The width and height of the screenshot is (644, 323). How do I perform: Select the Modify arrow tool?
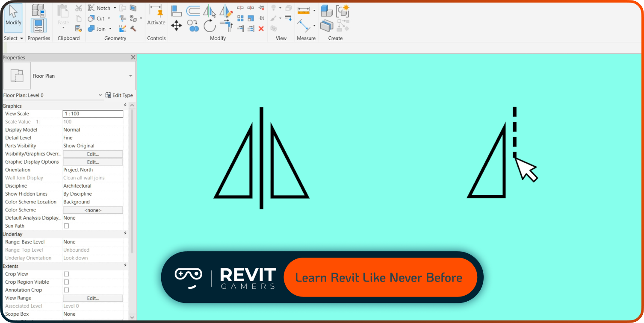click(x=13, y=17)
